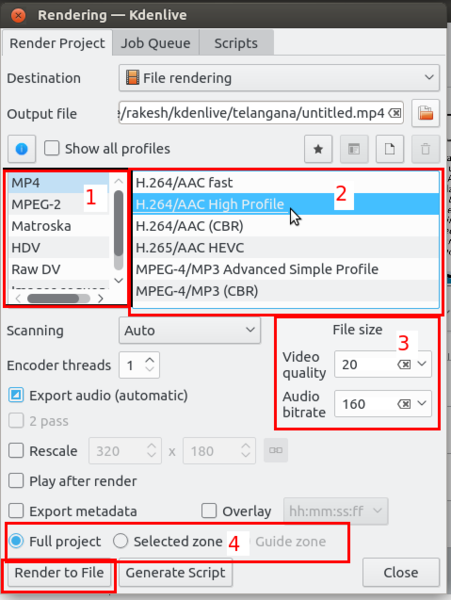Increase Rescale height 180 stepper
Image resolution: width=451 pixels, height=600 pixels.
[246, 446]
